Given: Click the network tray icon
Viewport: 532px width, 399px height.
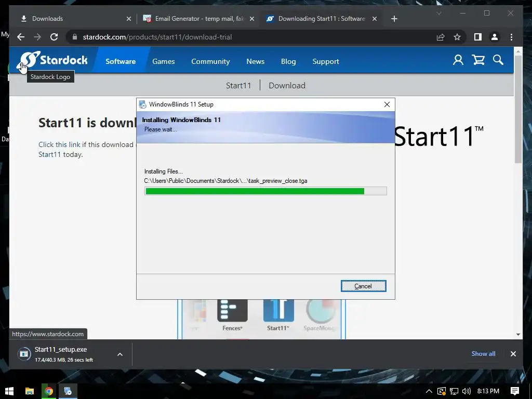Looking at the screenshot, I should click(x=454, y=391).
